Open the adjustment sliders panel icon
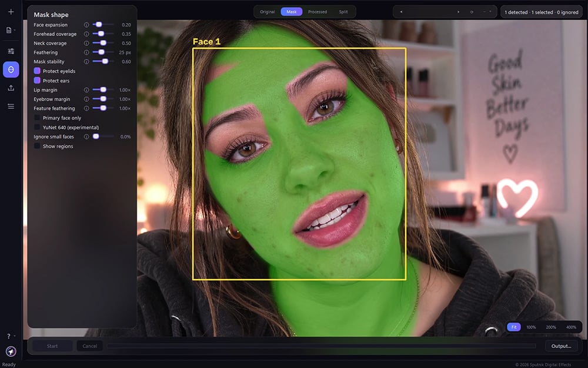The width and height of the screenshot is (588, 368). click(x=11, y=51)
